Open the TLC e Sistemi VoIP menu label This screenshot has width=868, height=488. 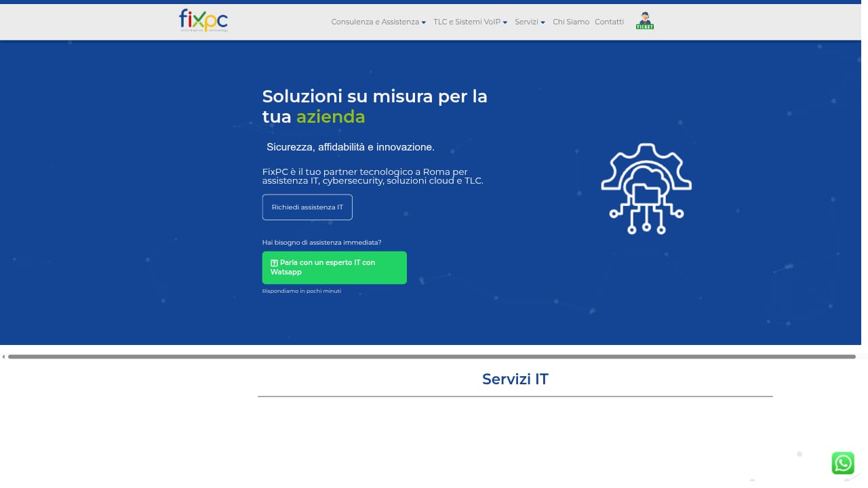point(467,22)
